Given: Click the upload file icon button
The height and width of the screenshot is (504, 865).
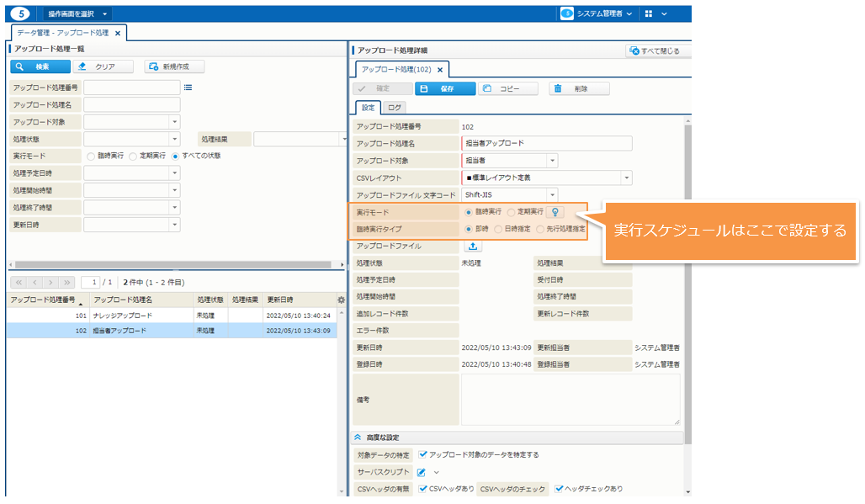Looking at the screenshot, I should 472,247.
